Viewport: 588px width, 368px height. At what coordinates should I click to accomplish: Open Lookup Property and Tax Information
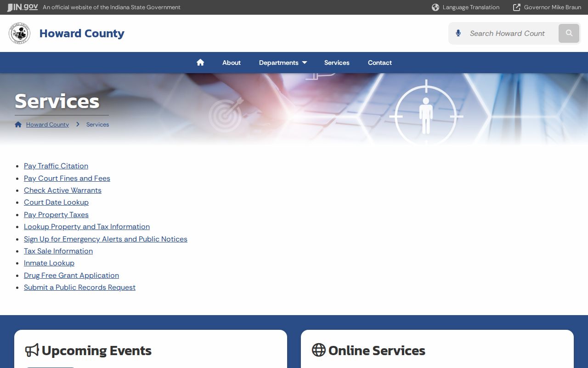pyautogui.click(x=87, y=227)
